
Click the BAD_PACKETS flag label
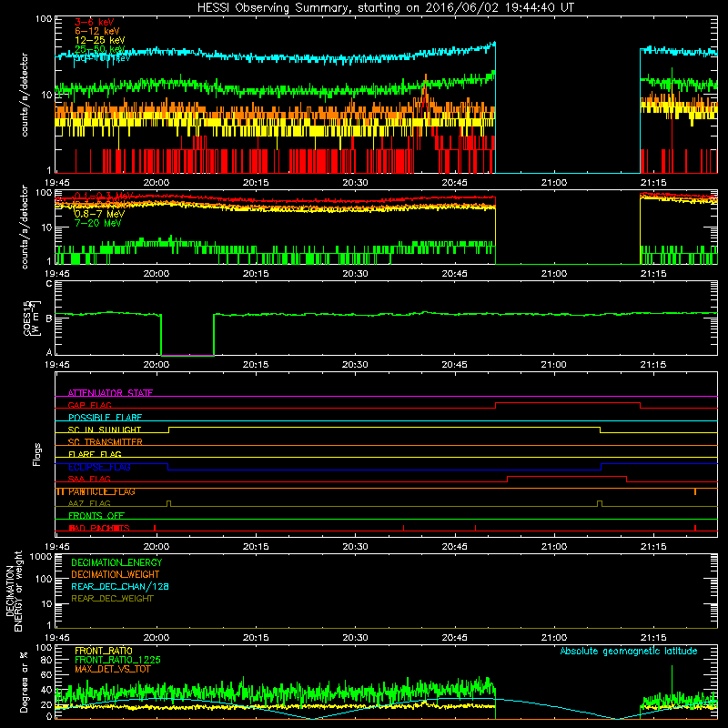tap(99, 528)
